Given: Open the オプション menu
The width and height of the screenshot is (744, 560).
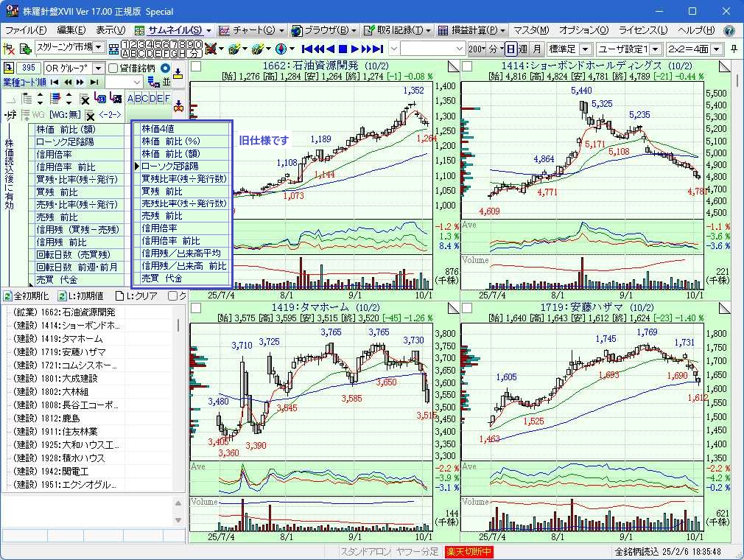Looking at the screenshot, I should (x=583, y=30).
